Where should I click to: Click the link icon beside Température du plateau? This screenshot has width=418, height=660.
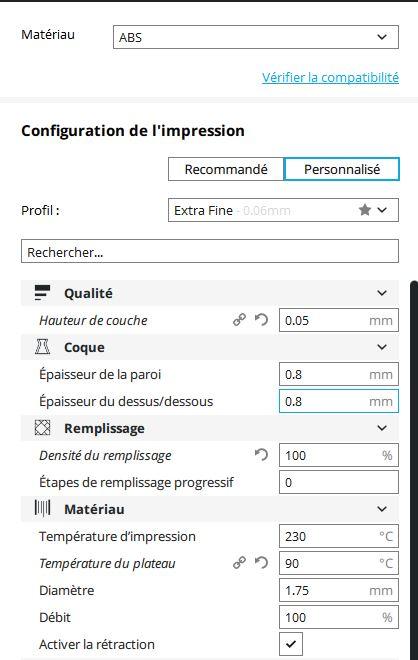239,563
